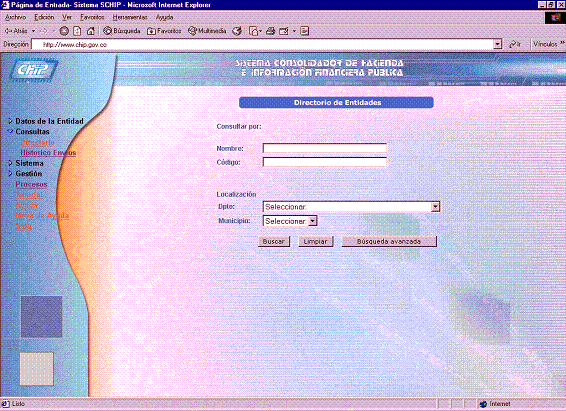566x411 pixels.
Task: Open the Tutorial link
Action: tap(29, 194)
